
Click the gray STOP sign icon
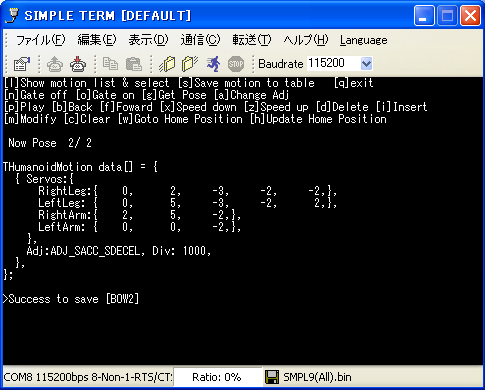(236, 64)
